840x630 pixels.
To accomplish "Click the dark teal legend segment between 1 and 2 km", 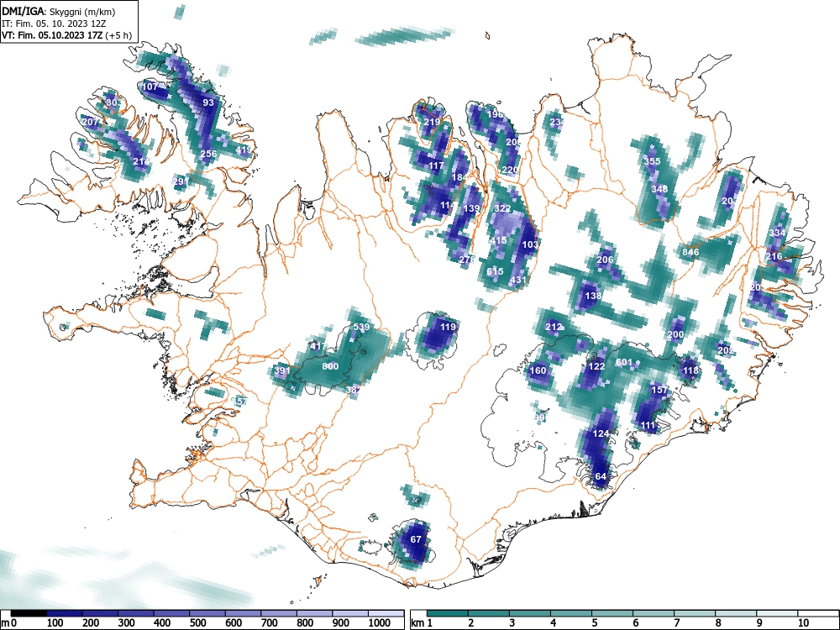I will coord(448,613).
